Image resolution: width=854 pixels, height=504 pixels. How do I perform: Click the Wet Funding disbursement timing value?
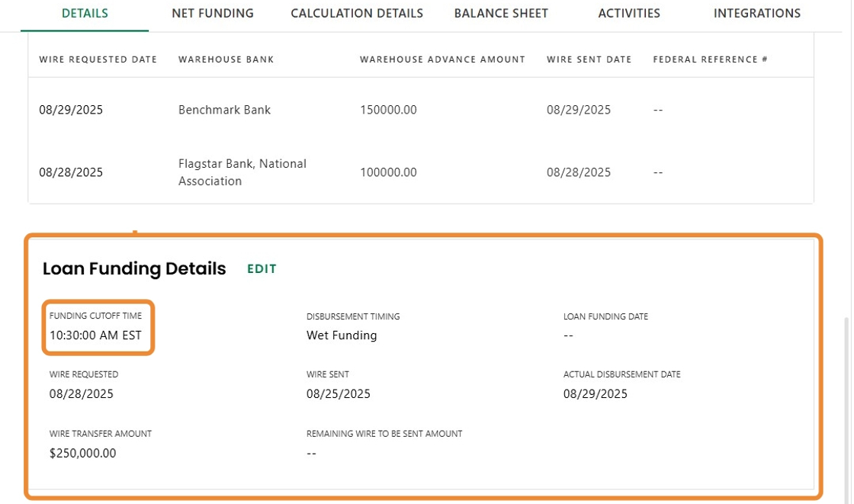(342, 335)
